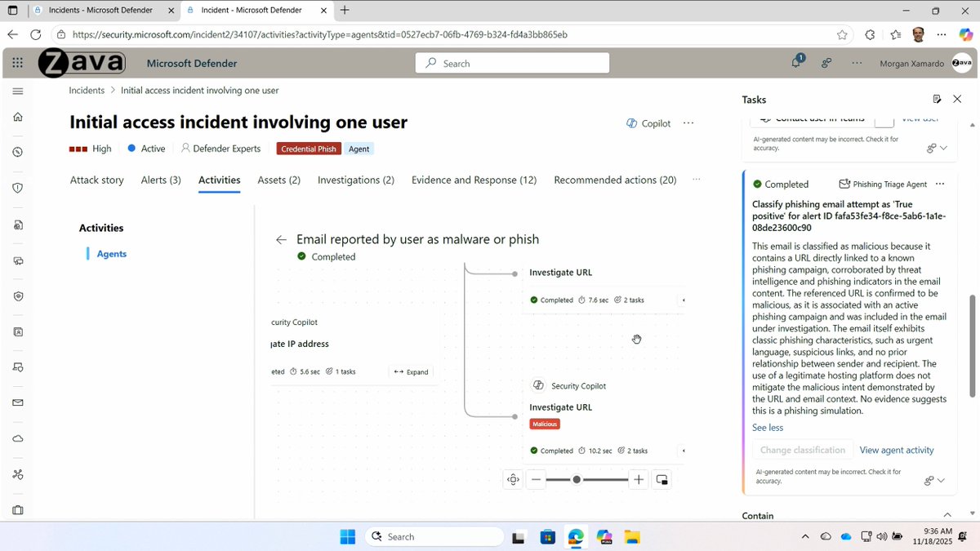
Task: Bookmark this page with star icon
Action: click(x=842, y=34)
